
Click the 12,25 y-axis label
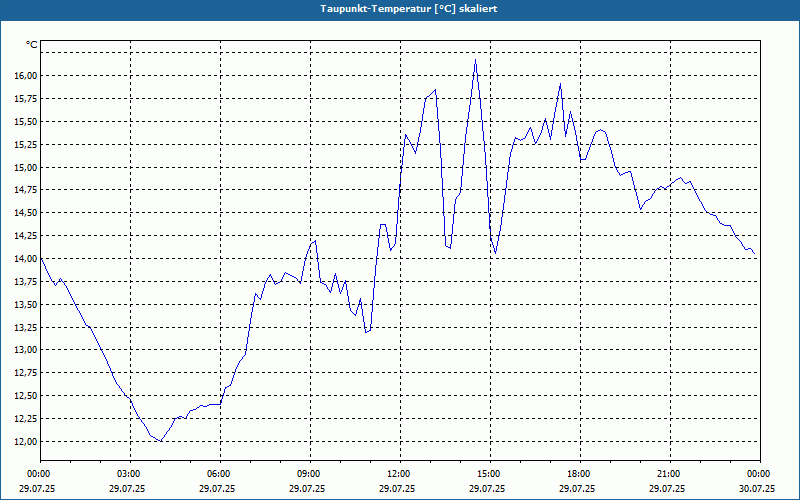(x=25, y=419)
